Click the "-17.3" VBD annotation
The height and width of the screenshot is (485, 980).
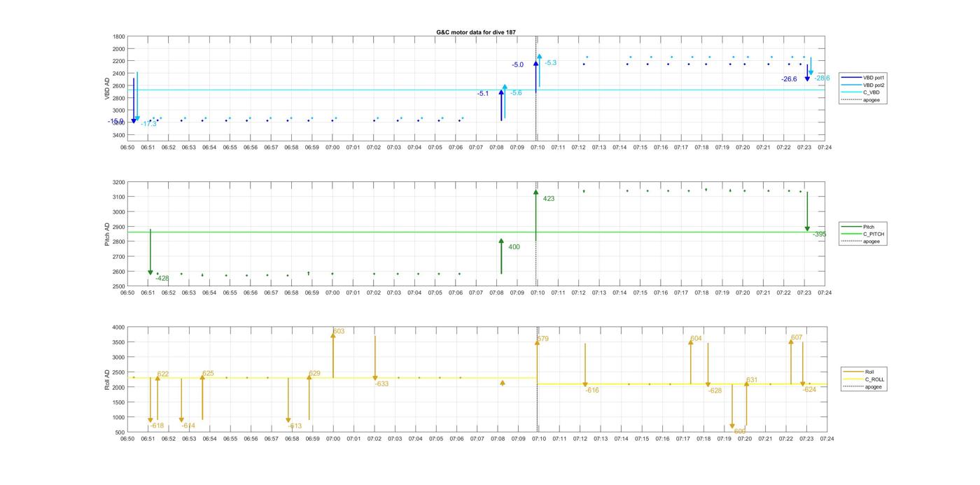(x=148, y=124)
